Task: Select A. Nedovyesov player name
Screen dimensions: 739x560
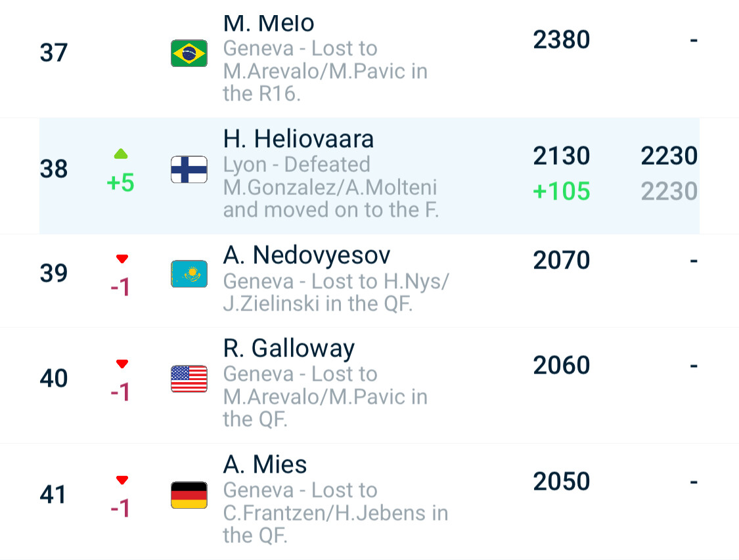Action: 307,256
